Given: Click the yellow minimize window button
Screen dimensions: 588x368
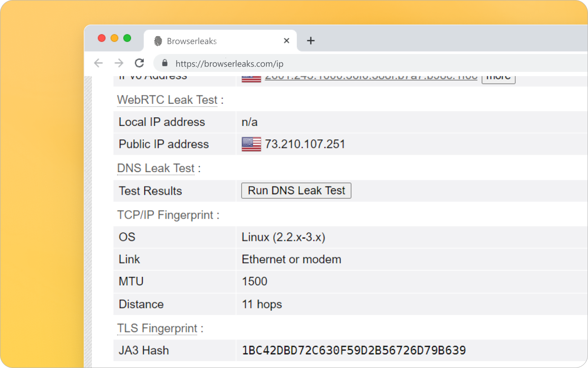Looking at the screenshot, I should (x=114, y=38).
